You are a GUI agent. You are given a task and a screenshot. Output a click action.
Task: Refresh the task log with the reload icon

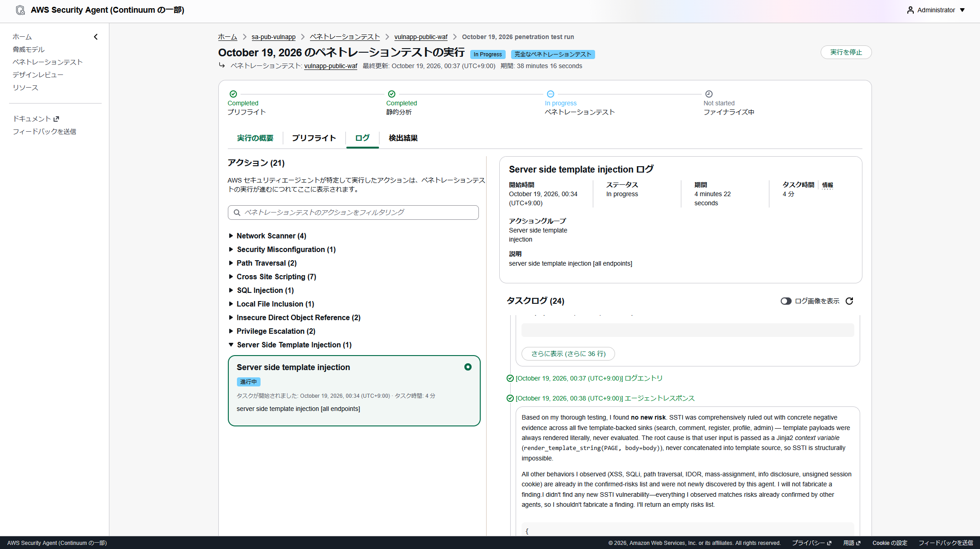click(849, 301)
